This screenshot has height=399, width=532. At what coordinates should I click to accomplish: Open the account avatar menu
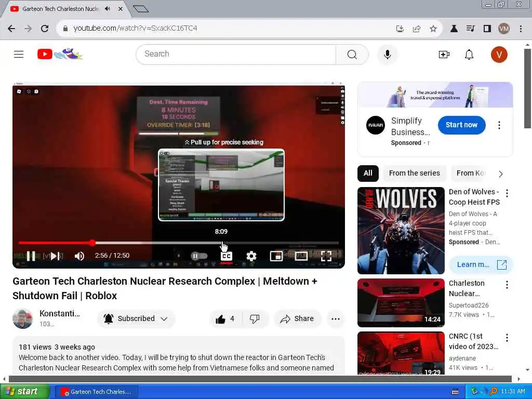point(499,54)
